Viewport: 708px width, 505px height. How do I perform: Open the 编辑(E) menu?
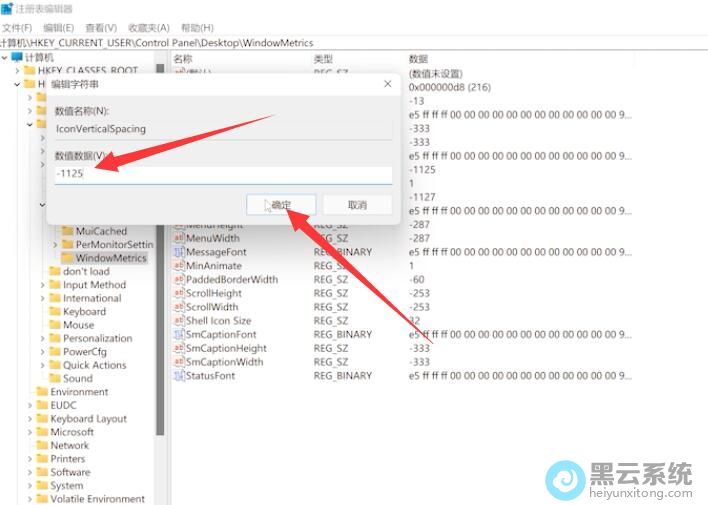(58, 28)
